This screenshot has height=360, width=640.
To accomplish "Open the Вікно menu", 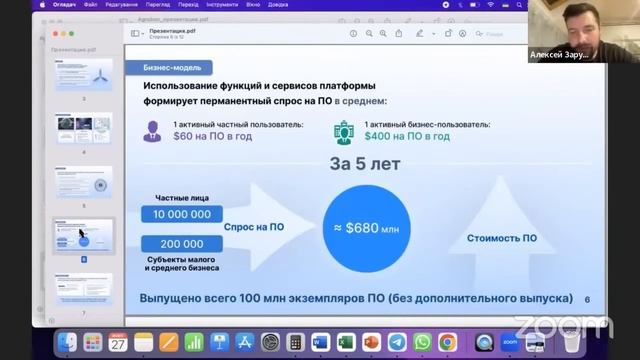I will click(x=253, y=5).
